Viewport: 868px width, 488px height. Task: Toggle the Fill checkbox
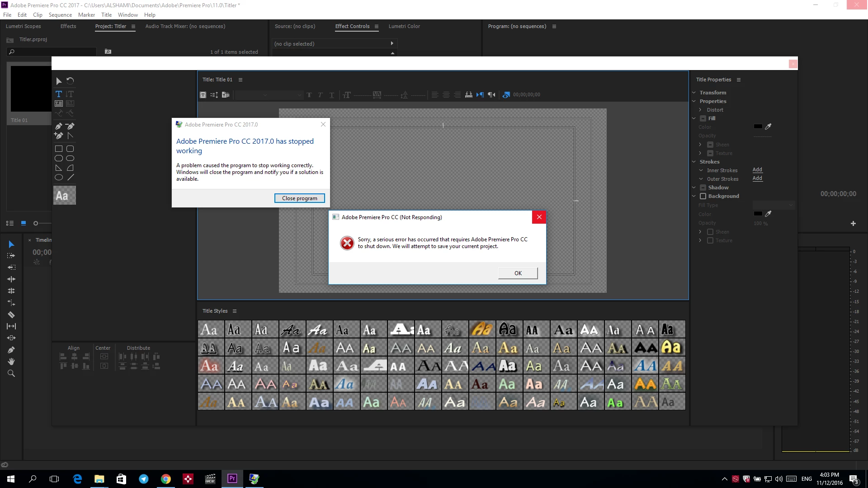coord(703,118)
